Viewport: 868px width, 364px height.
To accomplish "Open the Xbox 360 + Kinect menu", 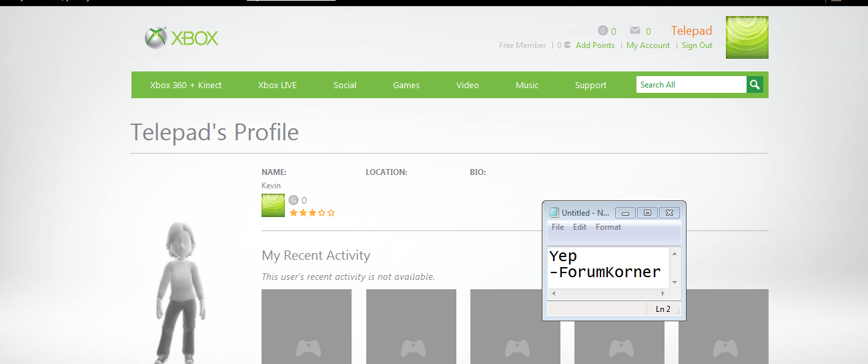I will [x=185, y=85].
